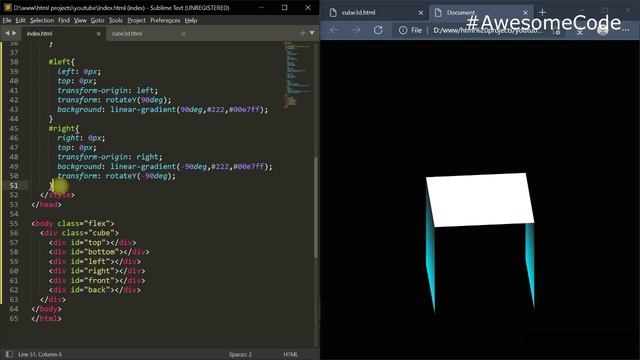Click the rotateY(90deg) transform on line 42
The height and width of the screenshot is (360, 640).
138,100
